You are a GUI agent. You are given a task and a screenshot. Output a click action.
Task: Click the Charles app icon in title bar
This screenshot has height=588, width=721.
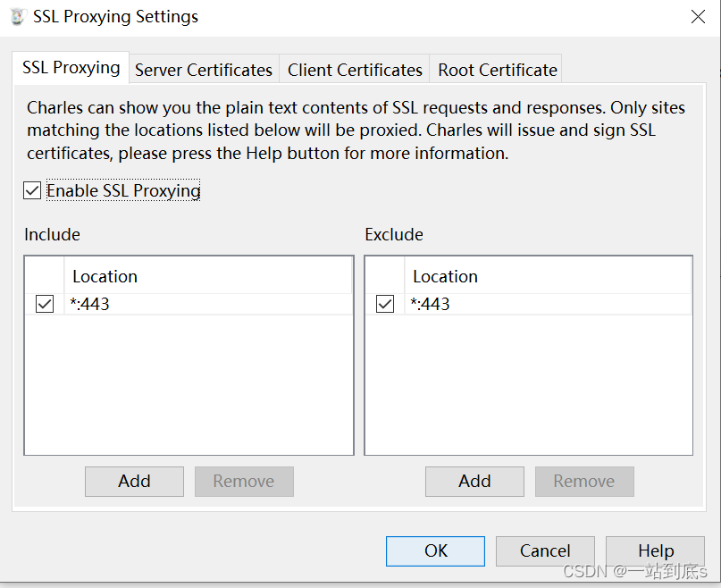18,17
